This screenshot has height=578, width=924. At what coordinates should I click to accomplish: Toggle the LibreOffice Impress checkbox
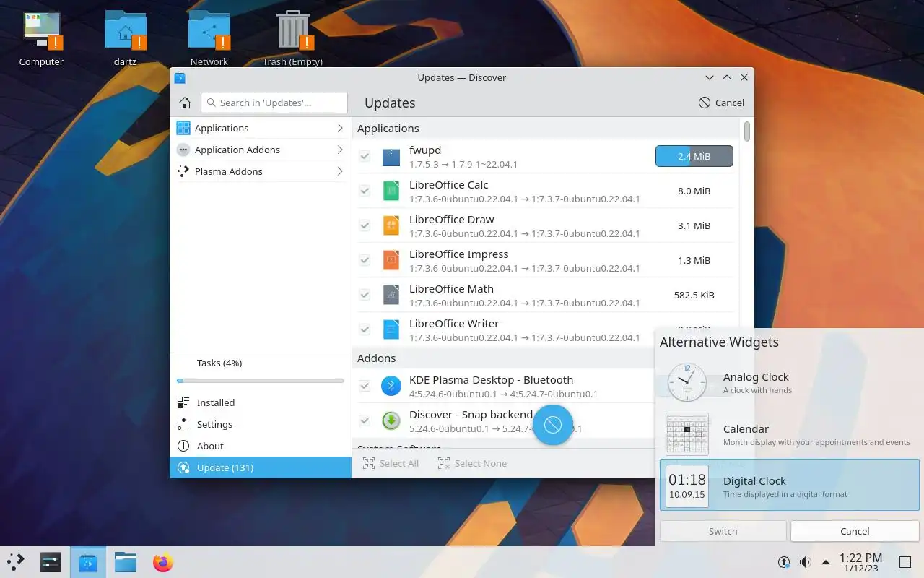point(365,260)
